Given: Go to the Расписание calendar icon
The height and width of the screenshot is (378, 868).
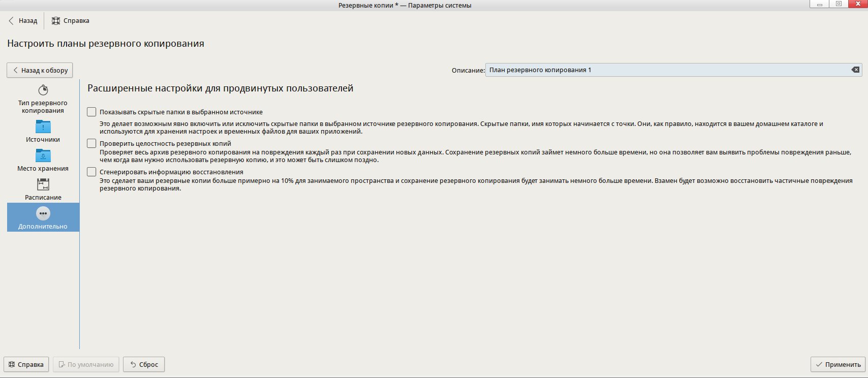Looking at the screenshot, I should 43,184.
